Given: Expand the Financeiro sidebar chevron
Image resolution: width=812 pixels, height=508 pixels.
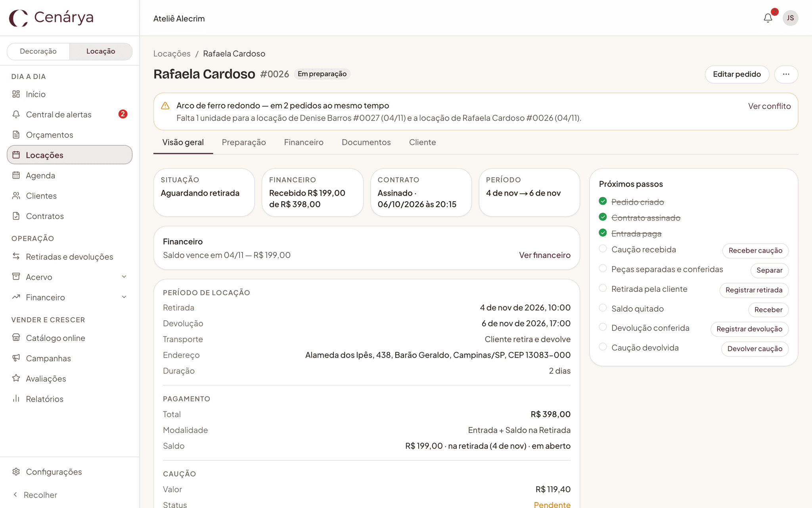Looking at the screenshot, I should 124,297.
